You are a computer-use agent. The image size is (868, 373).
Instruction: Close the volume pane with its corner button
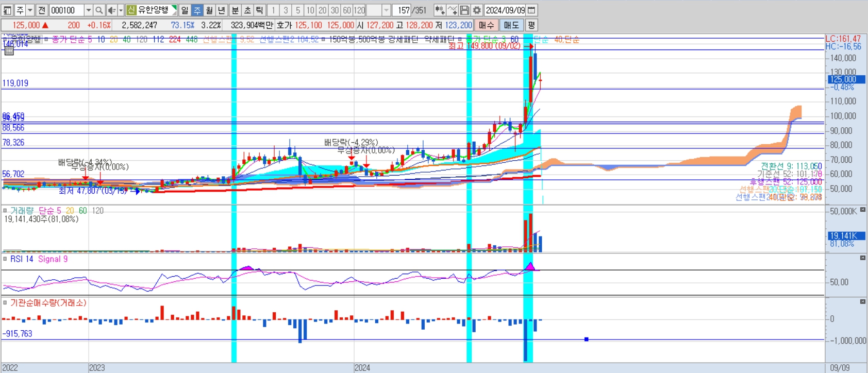click(x=863, y=209)
